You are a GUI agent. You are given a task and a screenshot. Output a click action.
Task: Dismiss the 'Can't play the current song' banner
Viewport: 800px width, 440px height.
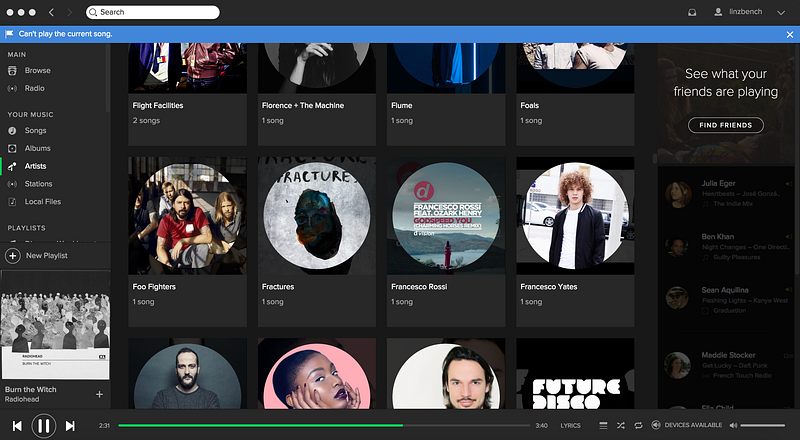click(790, 35)
